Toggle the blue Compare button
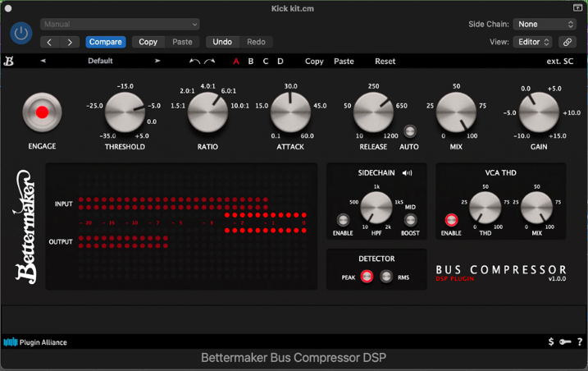 [x=105, y=42]
